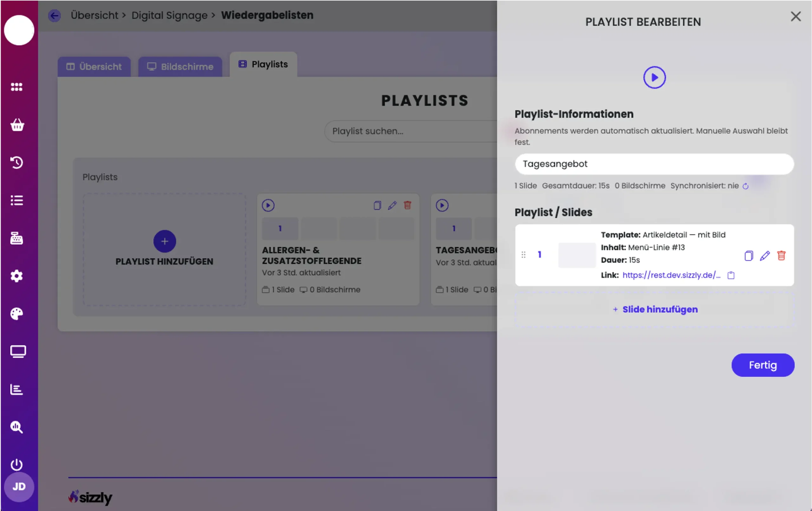Click the Fertig button
This screenshot has height=511, width=812.
coord(763,365)
